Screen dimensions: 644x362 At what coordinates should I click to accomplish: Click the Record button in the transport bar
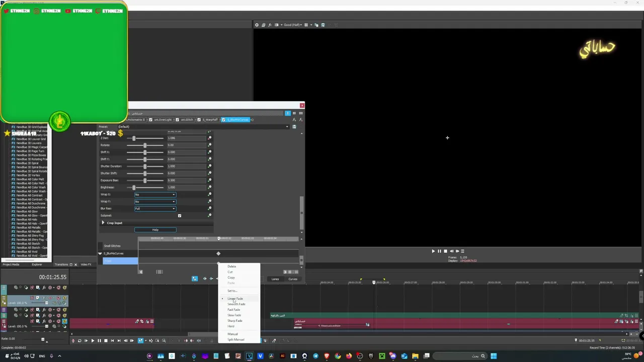(73, 341)
